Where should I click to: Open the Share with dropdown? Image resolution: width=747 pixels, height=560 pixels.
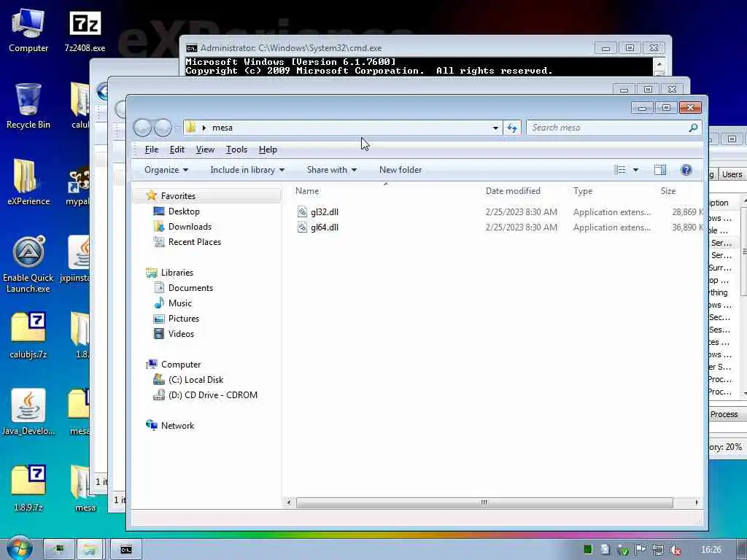pyautogui.click(x=332, y=170)
